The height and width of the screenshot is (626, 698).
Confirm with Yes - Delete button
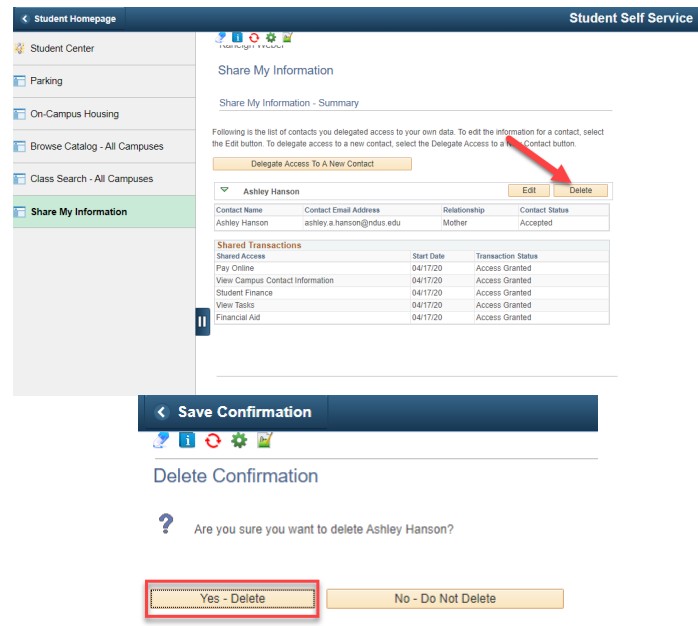click(232, 599)
